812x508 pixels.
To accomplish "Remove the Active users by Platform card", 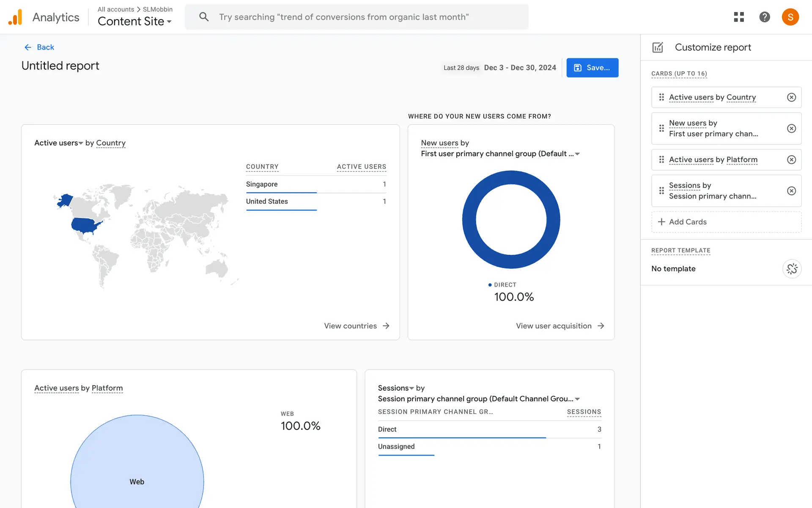I will (791, 160).
